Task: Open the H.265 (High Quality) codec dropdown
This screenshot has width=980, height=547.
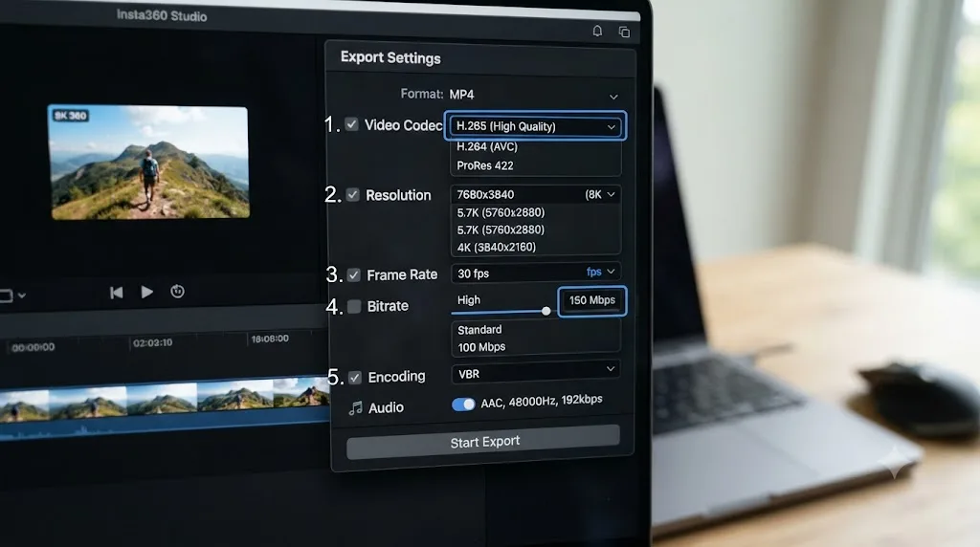Action: 535,126
